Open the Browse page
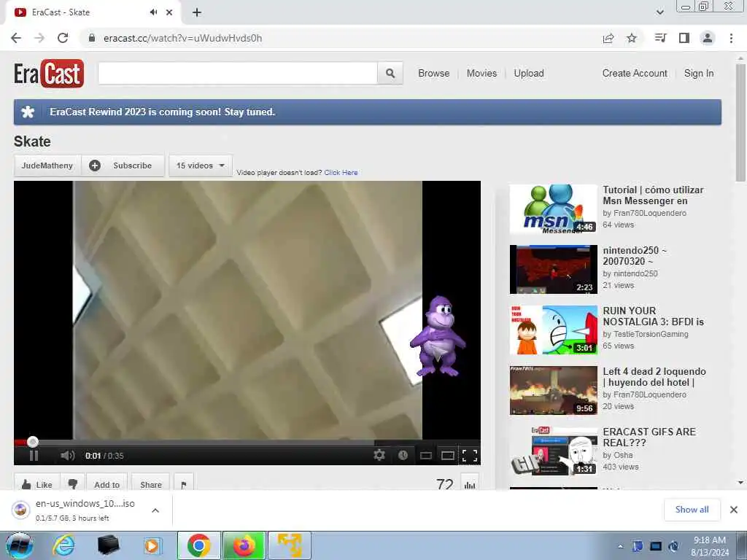 [x=433, y=74]
